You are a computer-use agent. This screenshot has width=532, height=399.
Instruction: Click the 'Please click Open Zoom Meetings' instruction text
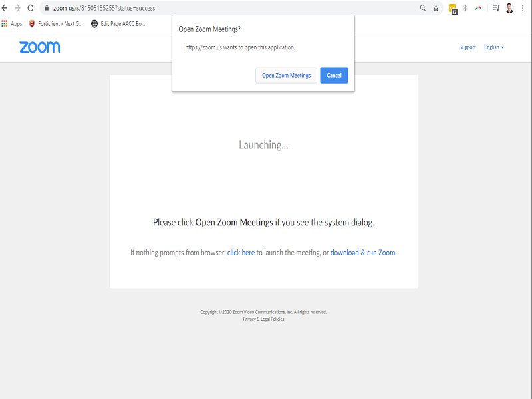(x=263, y=223)
